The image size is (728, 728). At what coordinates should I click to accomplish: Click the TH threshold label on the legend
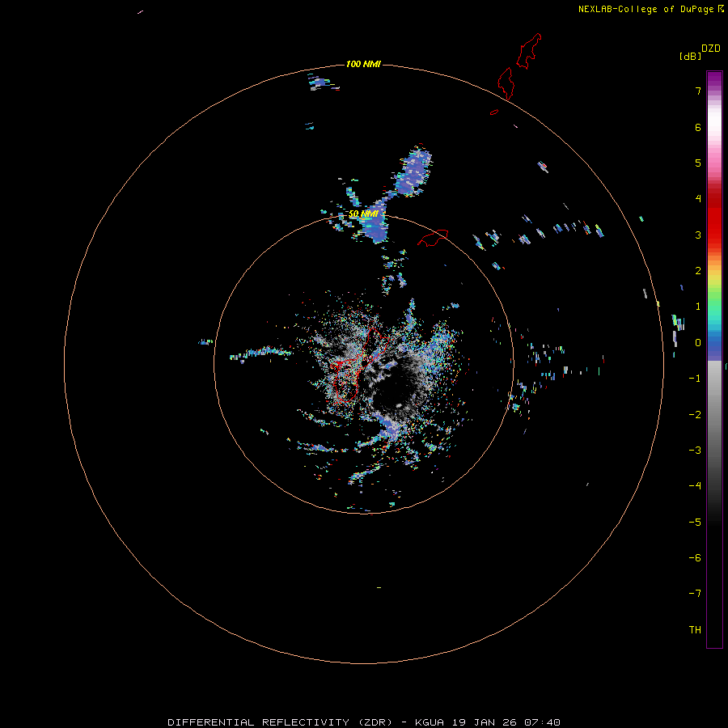pos(695,630)
